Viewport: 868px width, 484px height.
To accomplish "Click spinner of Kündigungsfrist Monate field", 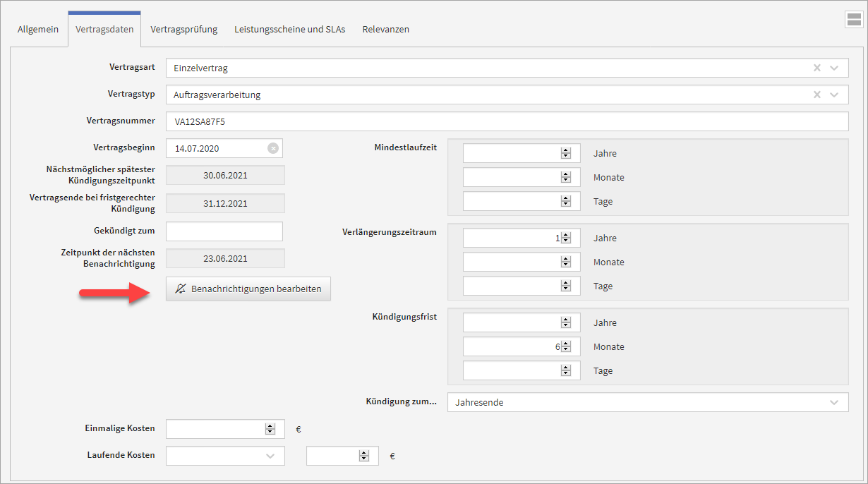I will point(565,347).
